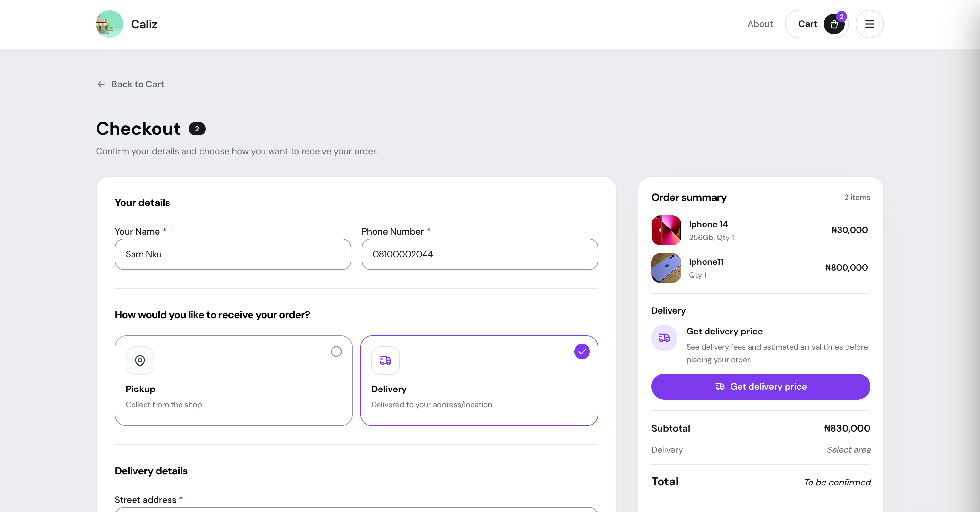This screenshot has width=980, height=512.
Task: Click the Collect from the shop description
Action: pos(164,405)
